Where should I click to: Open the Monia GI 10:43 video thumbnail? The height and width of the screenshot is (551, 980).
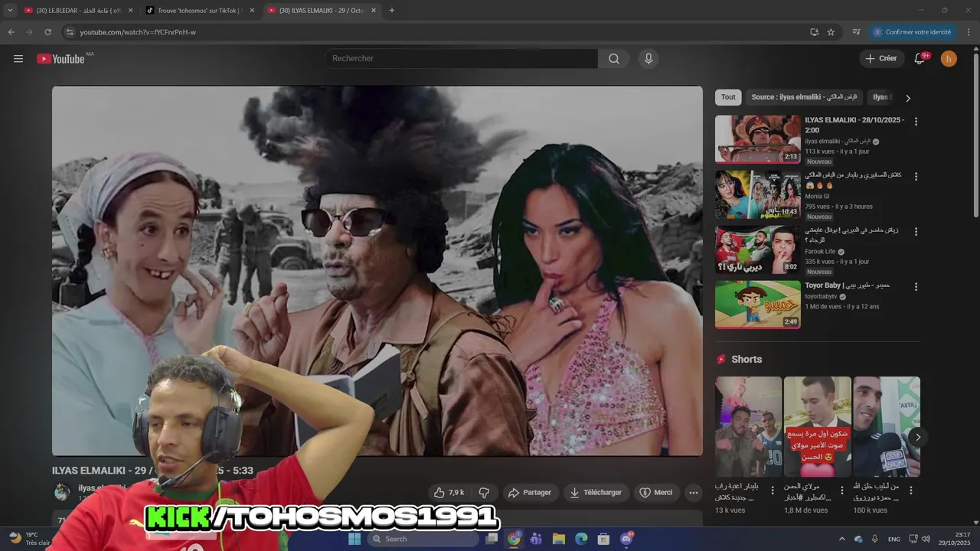(757, 194)
